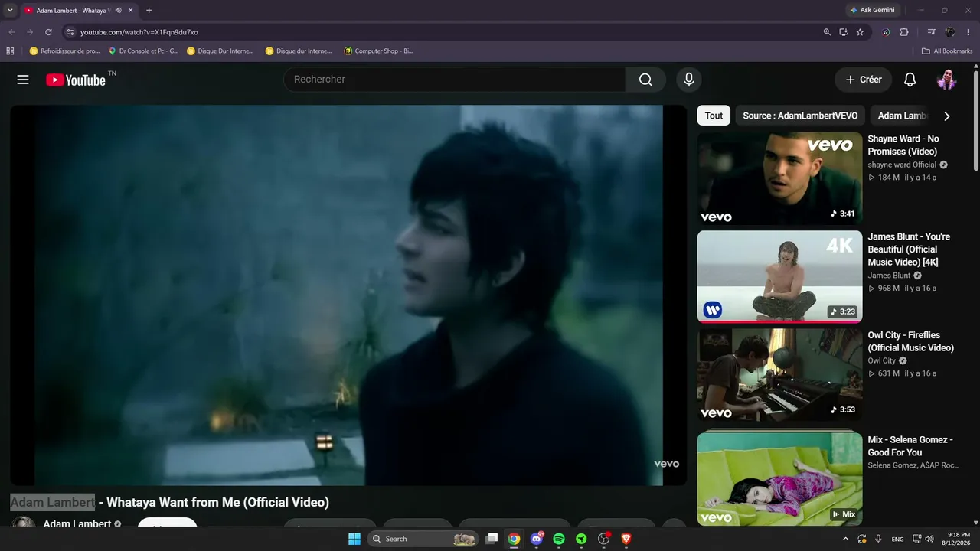
Task: Install YouTube as an app
Action: (x=843, y=32)
